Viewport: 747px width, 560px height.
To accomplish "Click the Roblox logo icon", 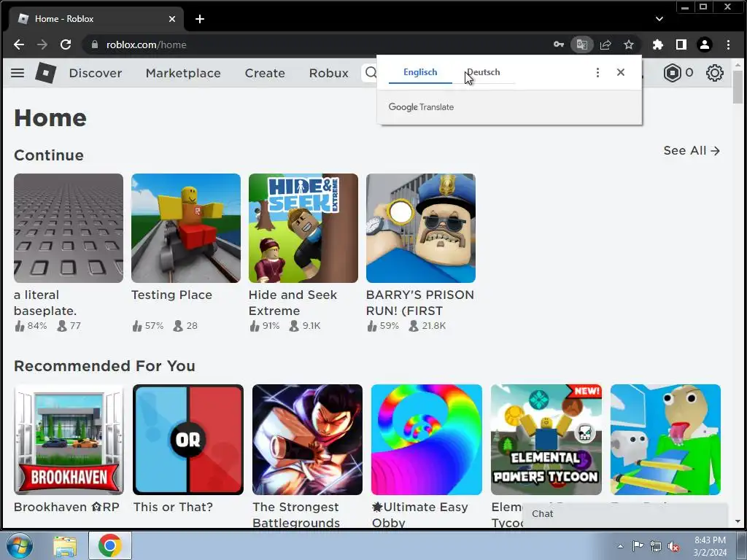I will [46, 73].
